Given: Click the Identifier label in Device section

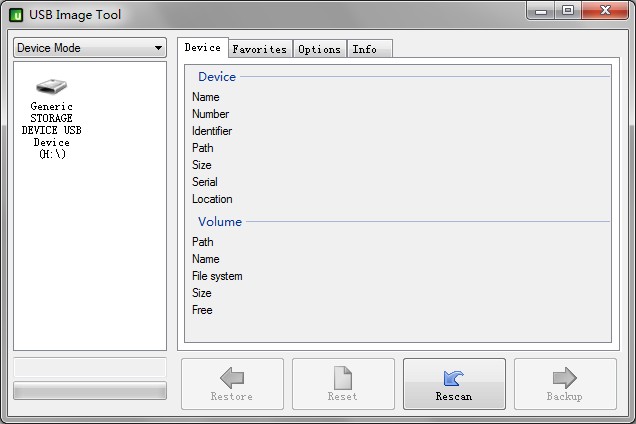Looking at the screenshot, I should (212, 131).
